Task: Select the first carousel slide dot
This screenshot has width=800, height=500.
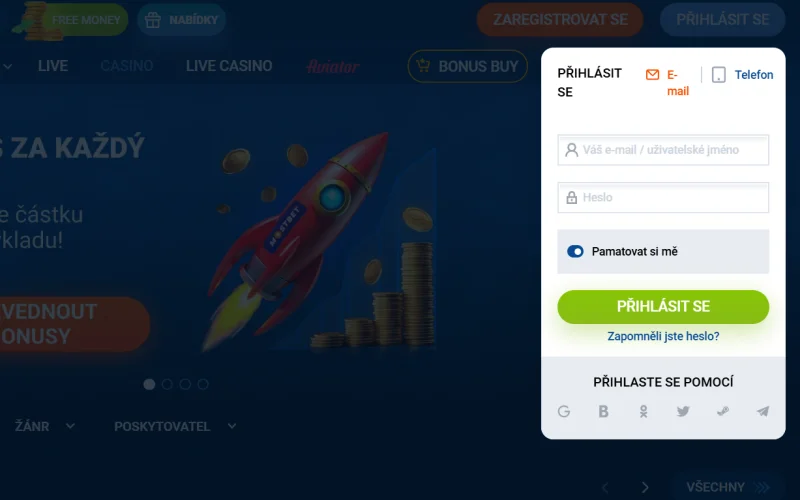Action: point(149,384)
